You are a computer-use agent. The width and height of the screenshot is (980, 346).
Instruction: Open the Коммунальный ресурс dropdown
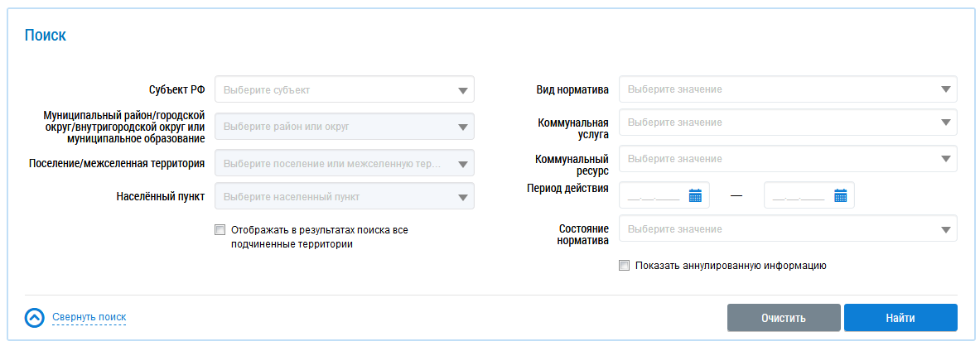coord(788,159)
